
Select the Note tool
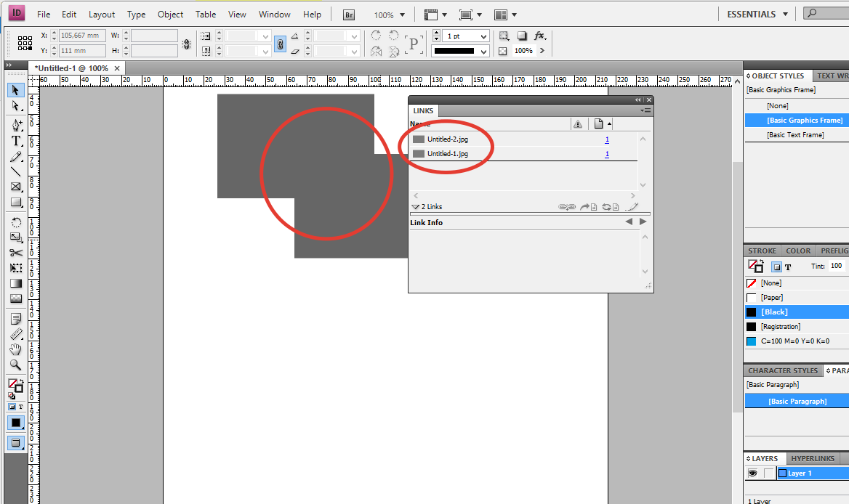pyautogui.click(x=16, y=319)
